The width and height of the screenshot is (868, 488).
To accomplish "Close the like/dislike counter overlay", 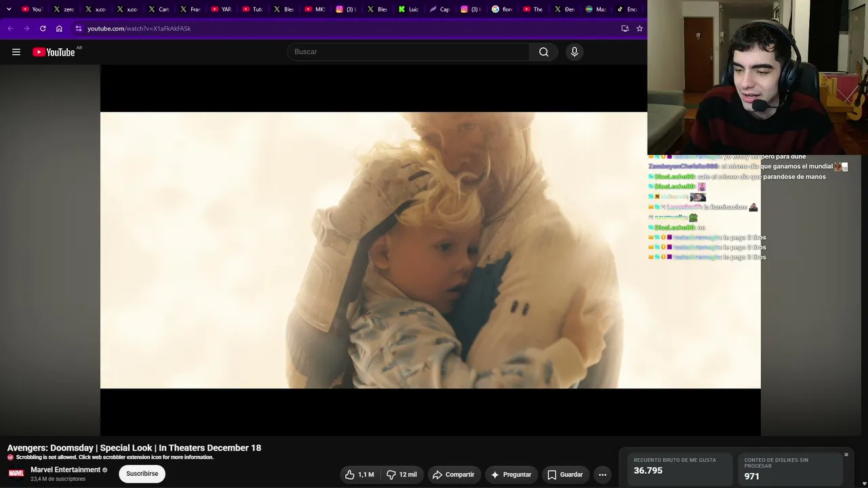I will pyautogui.click(x=846, y=454).
